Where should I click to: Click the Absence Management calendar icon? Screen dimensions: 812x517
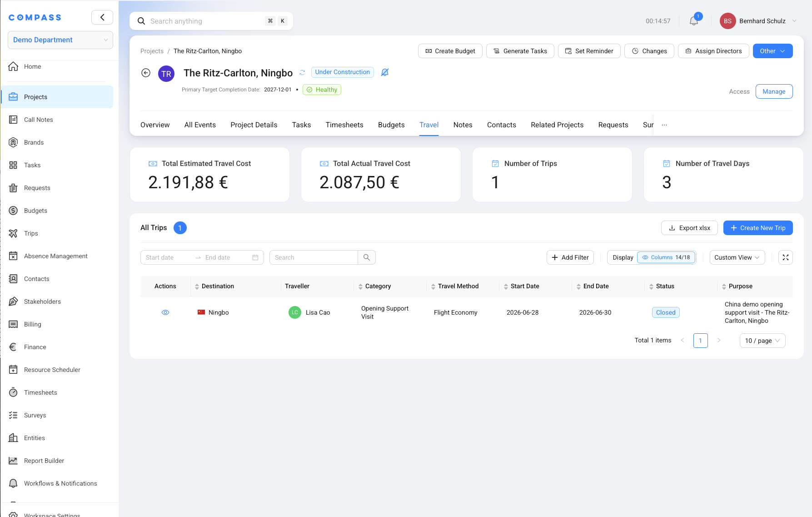point(13,256)
